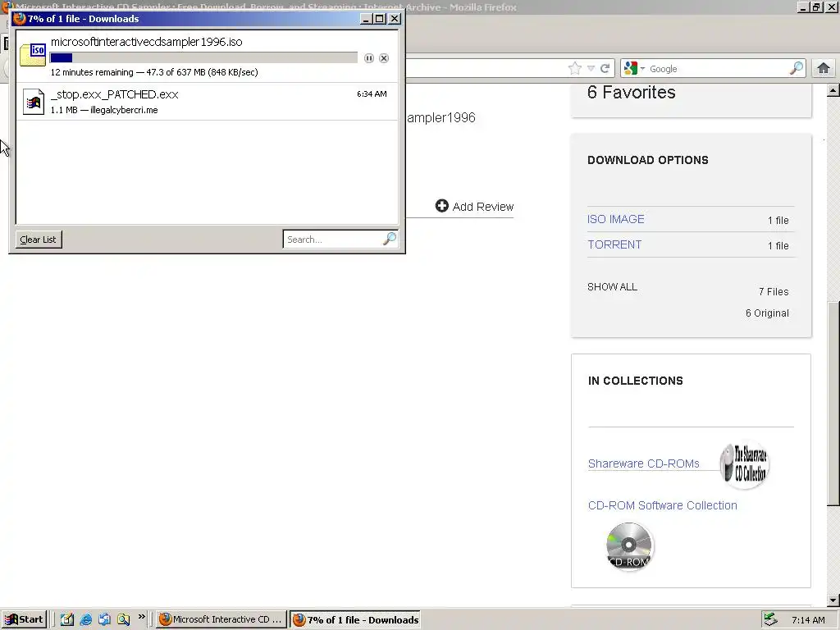The image size is (840, 630).
Task: Click the 6 Favorites heading
Action: [x=631, y=92]
